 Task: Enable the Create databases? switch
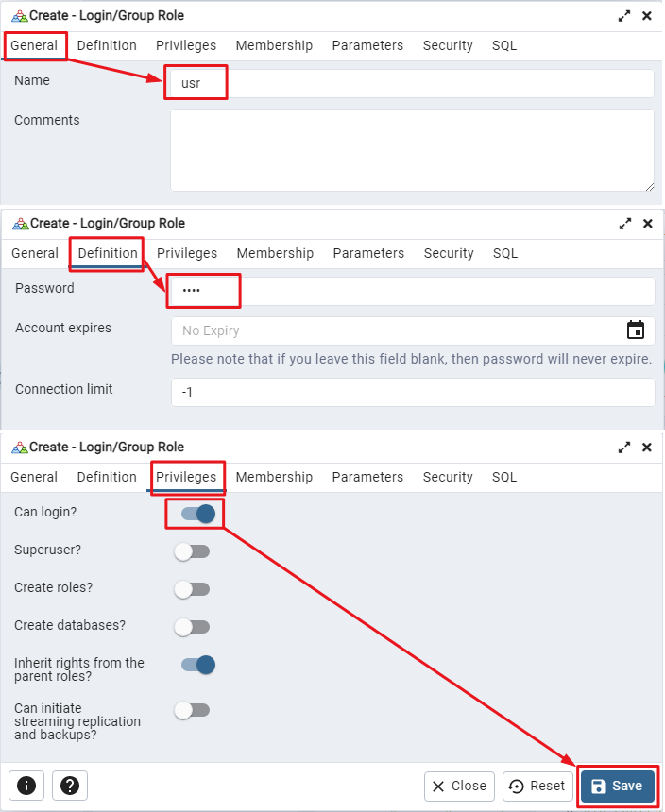[192, 627]
